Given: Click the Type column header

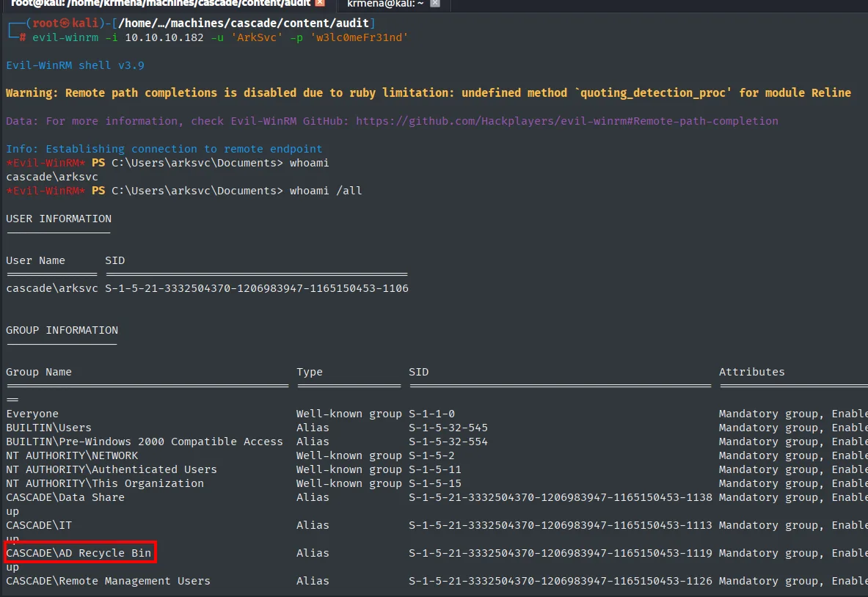Looking at the screenshot, I should pyautogui.click(x=310, y=372).
